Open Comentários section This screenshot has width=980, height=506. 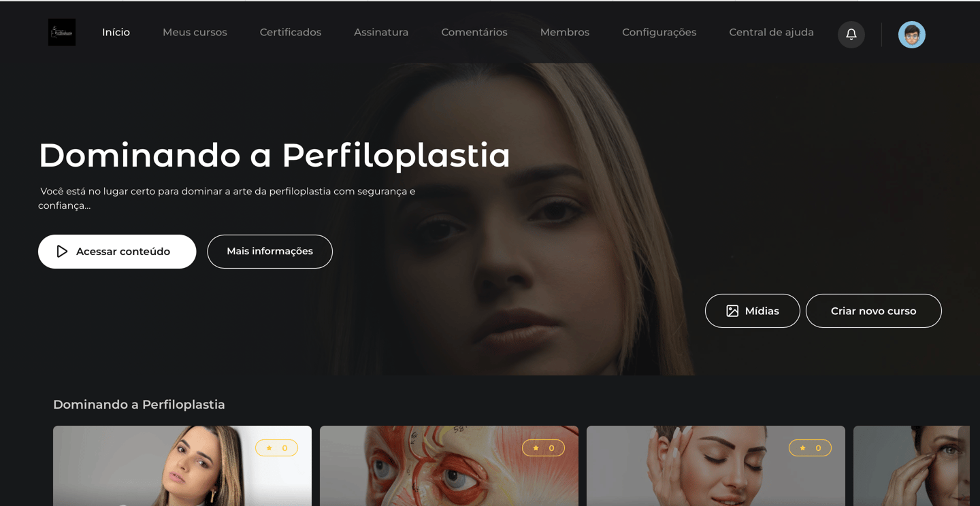[474, 32]
